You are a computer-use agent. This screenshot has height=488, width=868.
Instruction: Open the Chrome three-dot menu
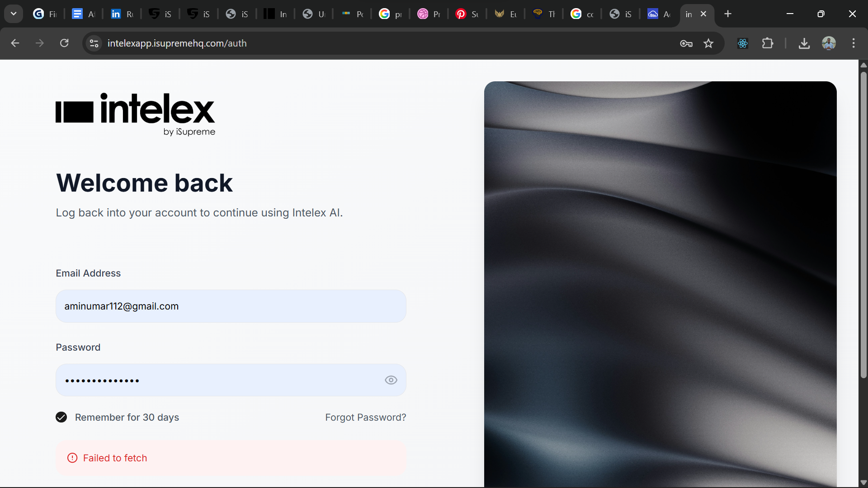coord(854,43)
